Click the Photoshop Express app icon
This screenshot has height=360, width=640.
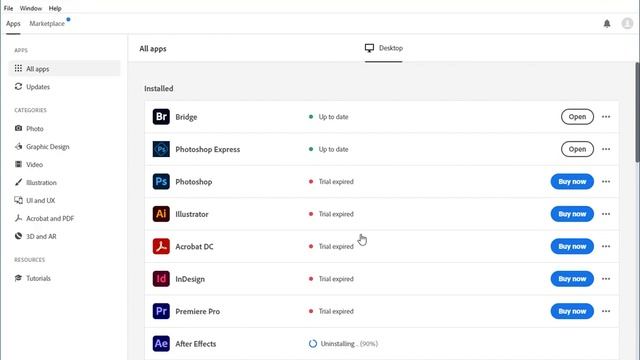click(161, 149)
